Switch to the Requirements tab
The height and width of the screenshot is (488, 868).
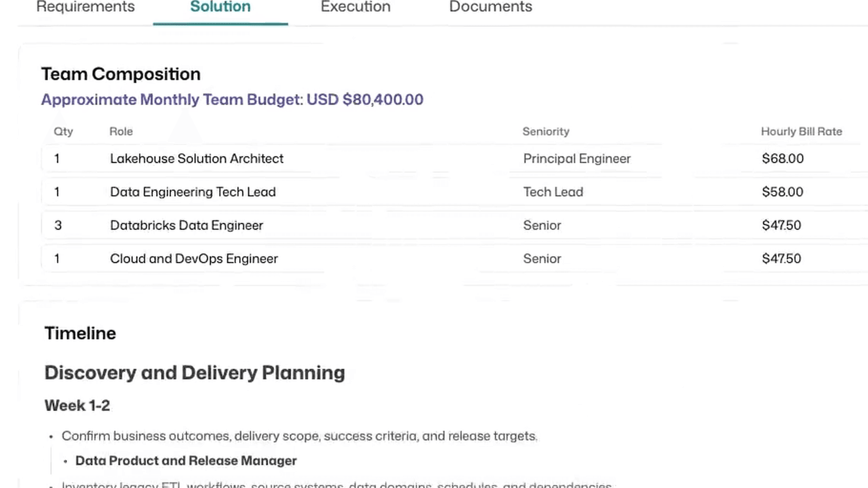pos(85,7)
